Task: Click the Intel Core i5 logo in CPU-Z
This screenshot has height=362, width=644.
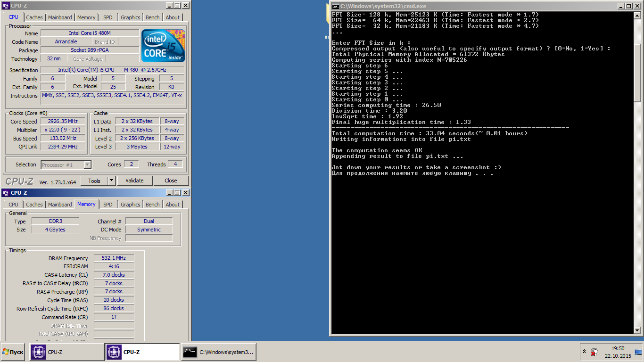Action: (x=164, y=46)
